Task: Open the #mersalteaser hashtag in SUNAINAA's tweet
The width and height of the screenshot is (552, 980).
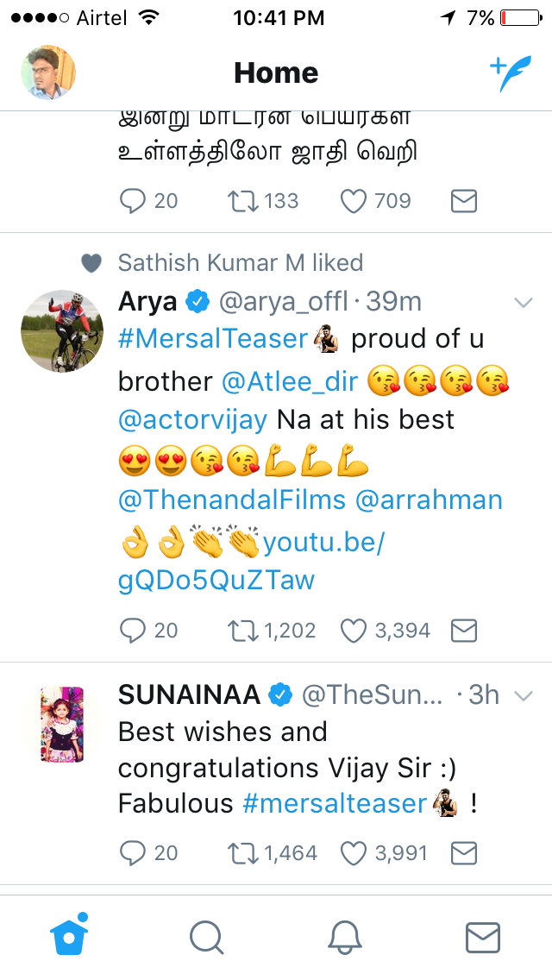Action: click(x=335, y=803)
